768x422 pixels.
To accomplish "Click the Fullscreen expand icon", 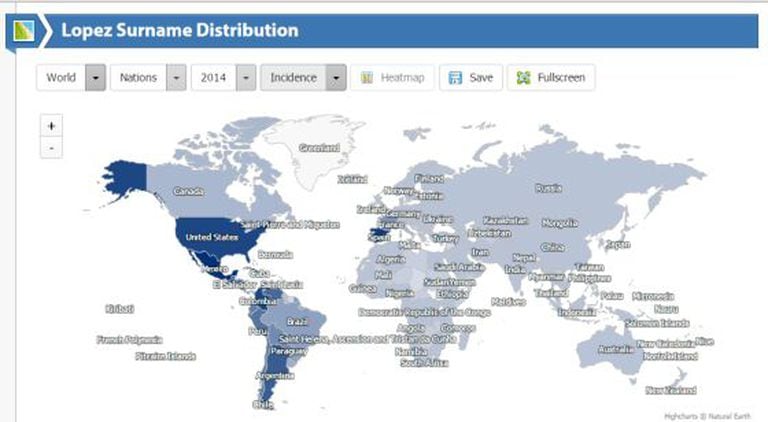I will pyautogui.click(x=523, y=78).
